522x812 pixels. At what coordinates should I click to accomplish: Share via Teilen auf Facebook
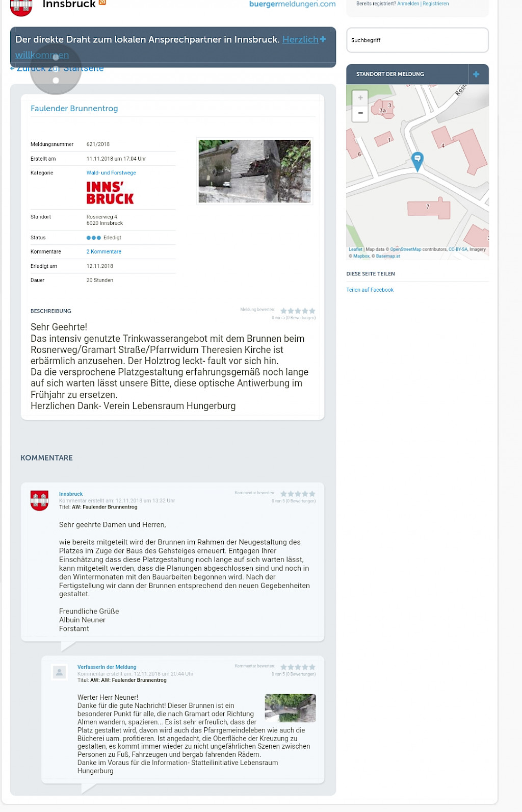(x=370, y=290)
